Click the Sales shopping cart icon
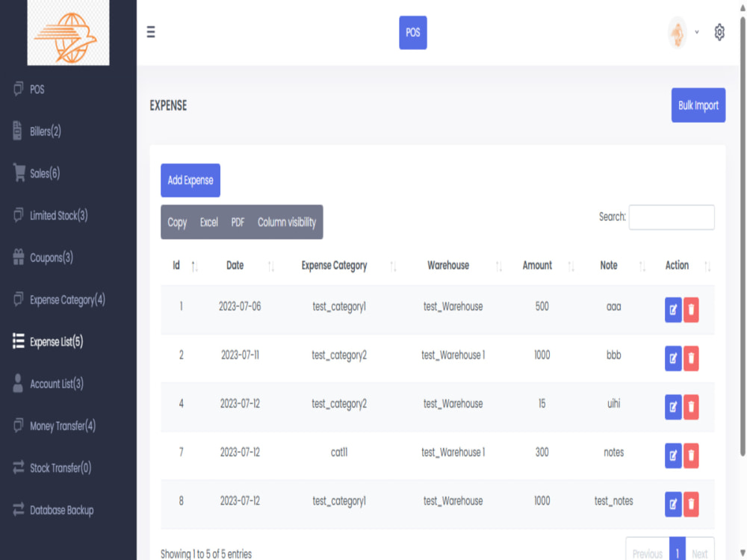Screen dimensions: 747x560 [x=19, y=172]
